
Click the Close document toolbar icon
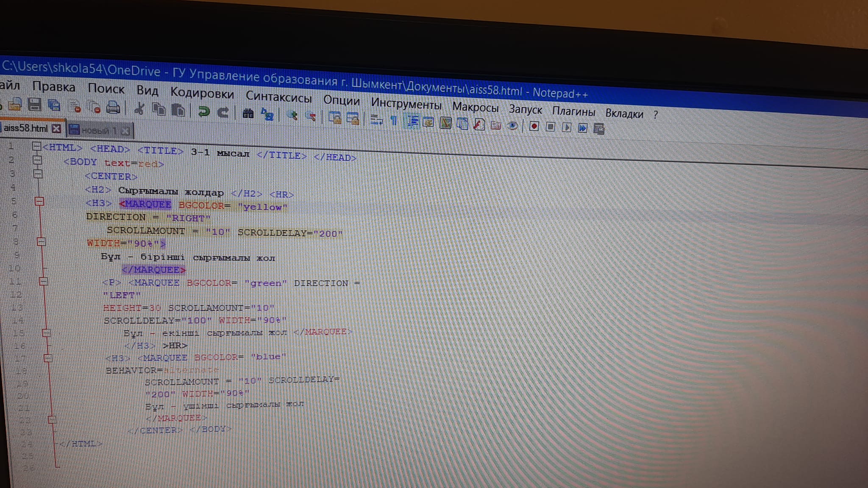[x=75, y=106]
